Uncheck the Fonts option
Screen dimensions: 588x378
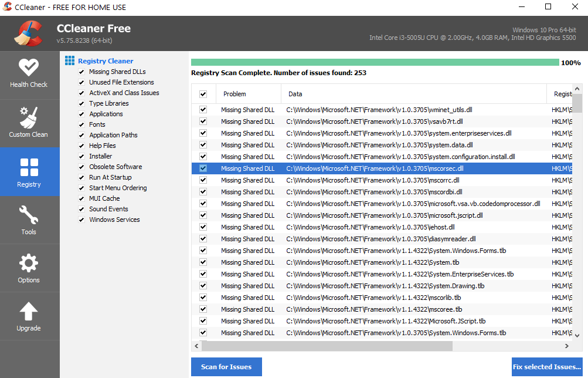point(81,124)
